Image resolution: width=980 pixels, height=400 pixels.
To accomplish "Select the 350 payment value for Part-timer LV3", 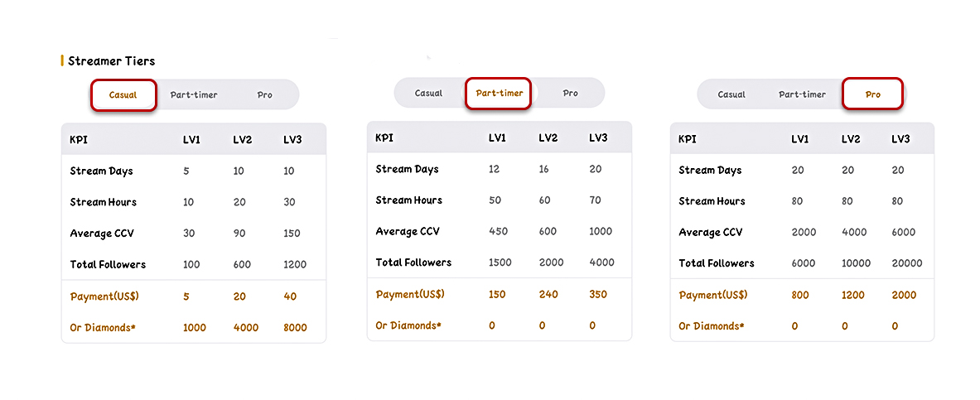I will (x=597, y=294).
